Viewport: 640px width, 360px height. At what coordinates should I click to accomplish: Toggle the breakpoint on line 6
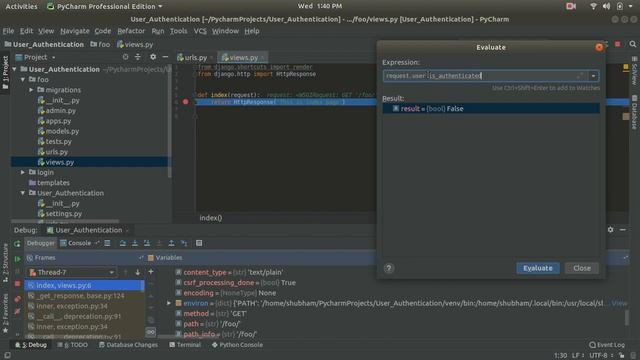point(186,102)
